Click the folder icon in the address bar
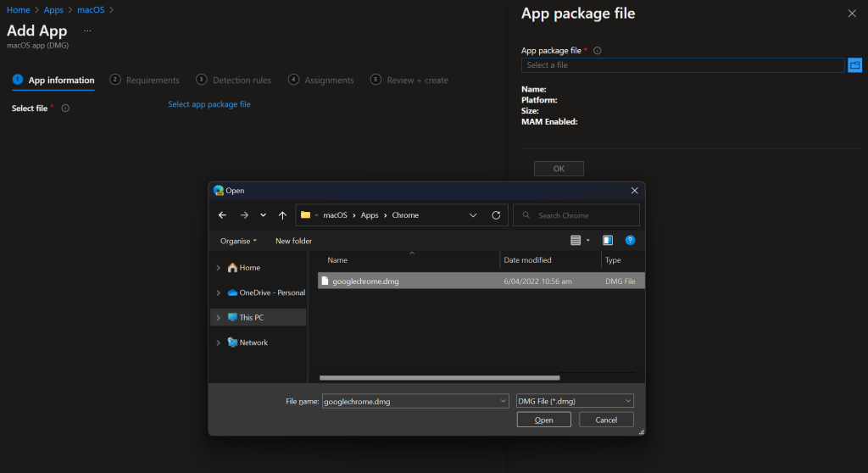The image size is (868, 473). click(x=305, y=215)
